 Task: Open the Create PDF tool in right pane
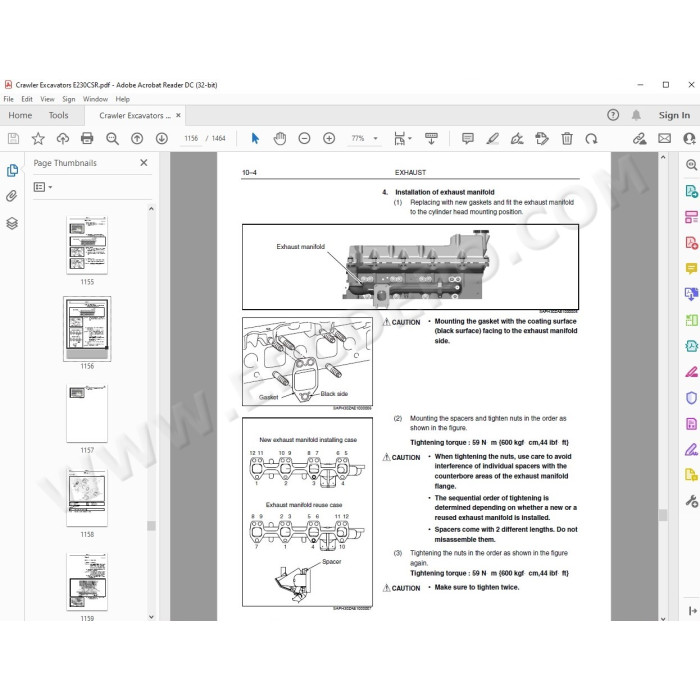(691, 243)
